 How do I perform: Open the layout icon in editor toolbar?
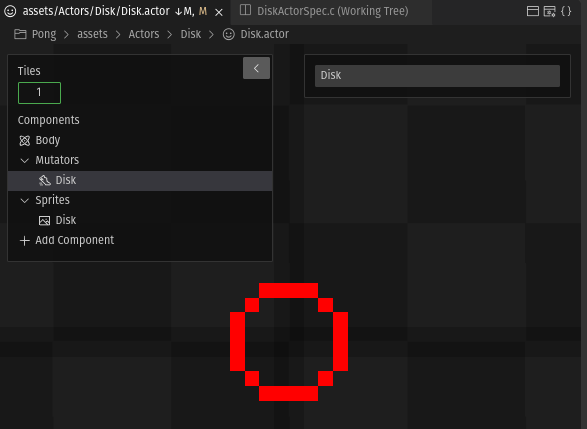533,11
